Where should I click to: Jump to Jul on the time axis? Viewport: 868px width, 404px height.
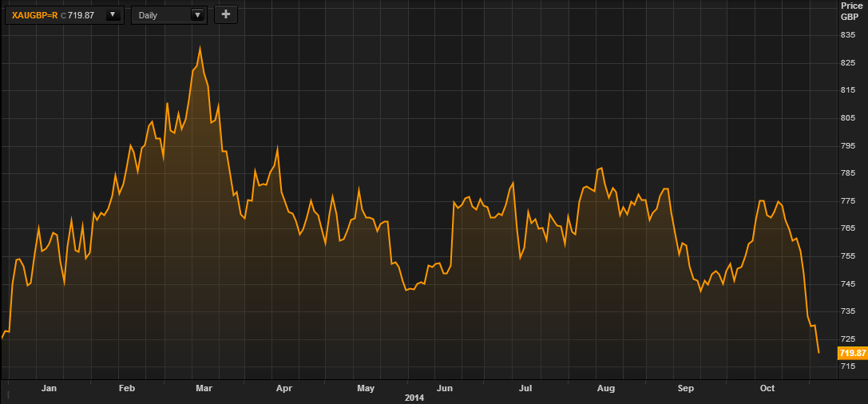tap(525, 389)
